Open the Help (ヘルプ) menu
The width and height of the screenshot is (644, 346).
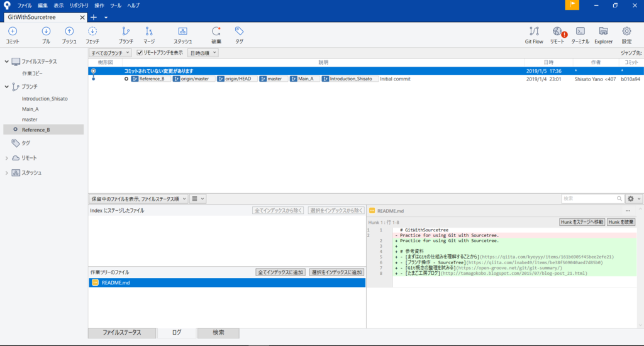133,6
